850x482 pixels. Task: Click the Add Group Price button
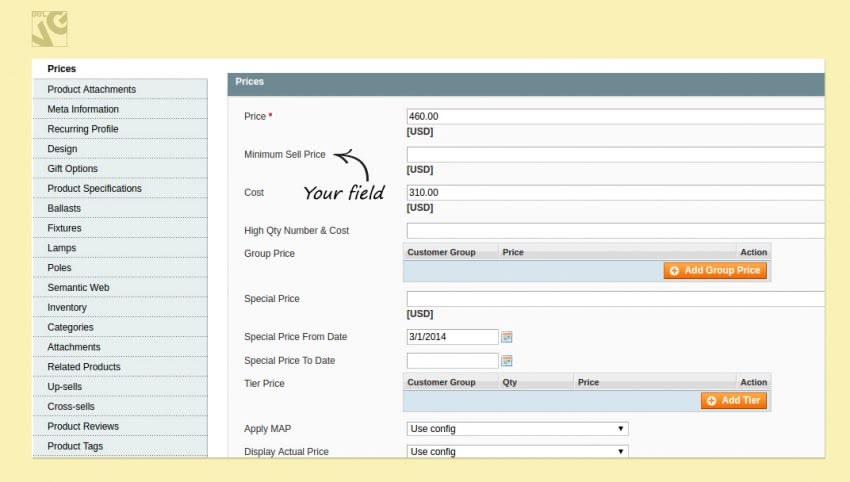point(715,271)
